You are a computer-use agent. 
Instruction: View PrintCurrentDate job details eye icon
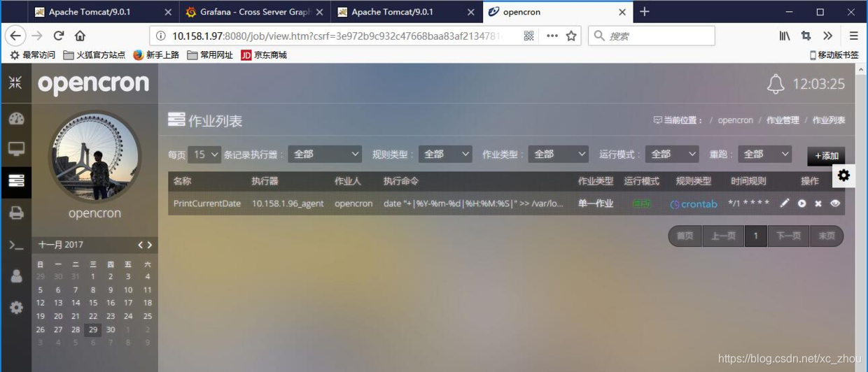[835, 203]
